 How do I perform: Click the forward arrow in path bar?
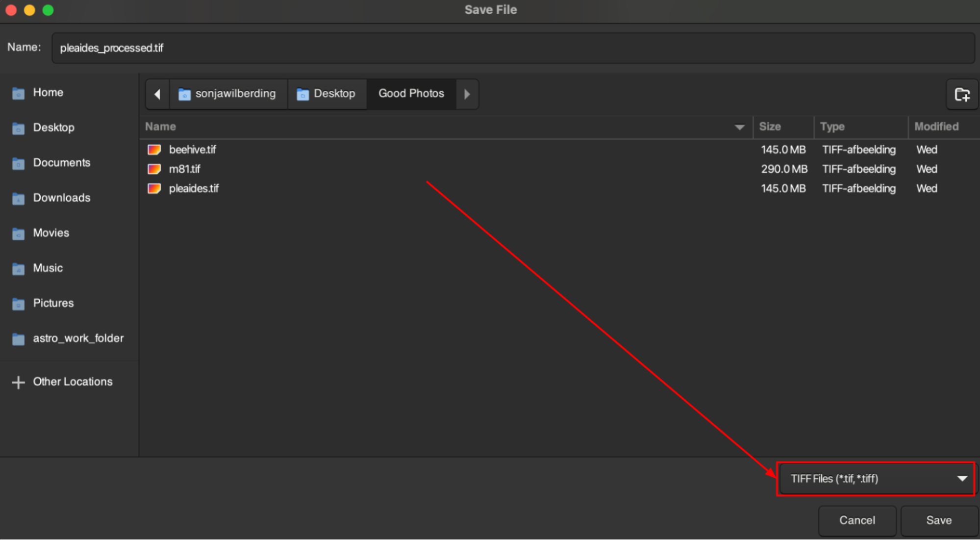click(x=467, y=94)
